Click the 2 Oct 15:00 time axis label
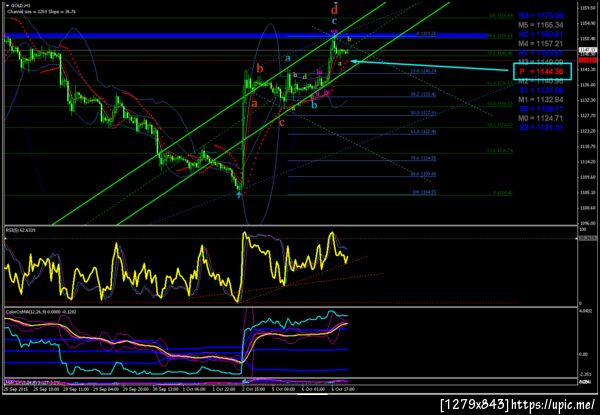 (254, 389)
